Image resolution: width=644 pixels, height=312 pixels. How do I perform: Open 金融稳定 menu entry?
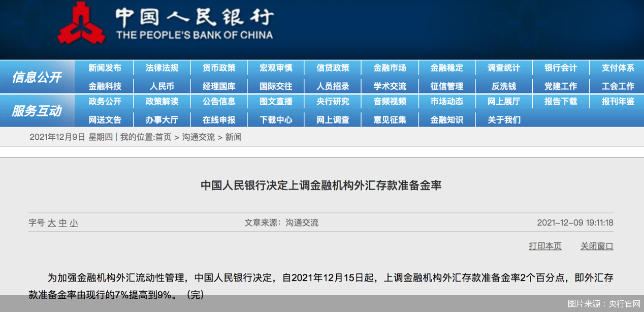click(x=447, y=68)
